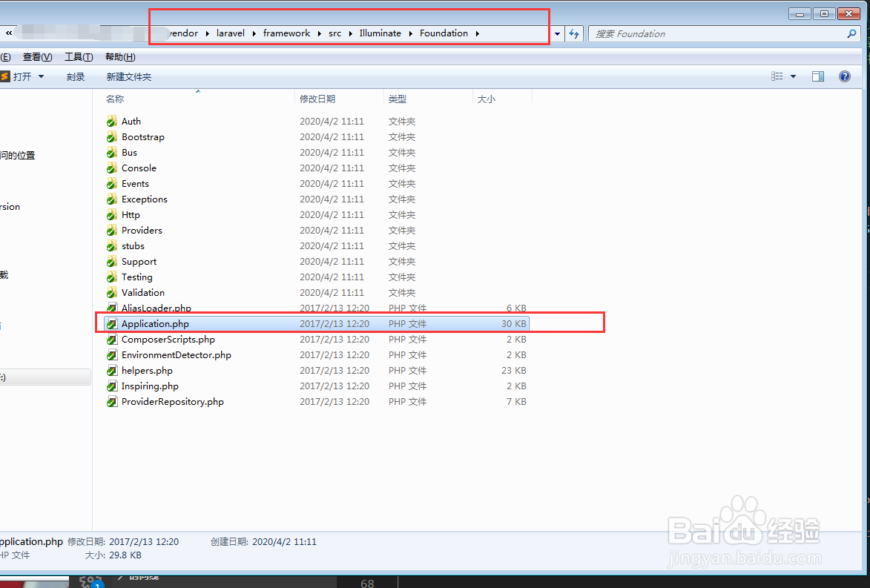Open the 工具(T) menu
The image size is (870, 588).
pos(79,57)
